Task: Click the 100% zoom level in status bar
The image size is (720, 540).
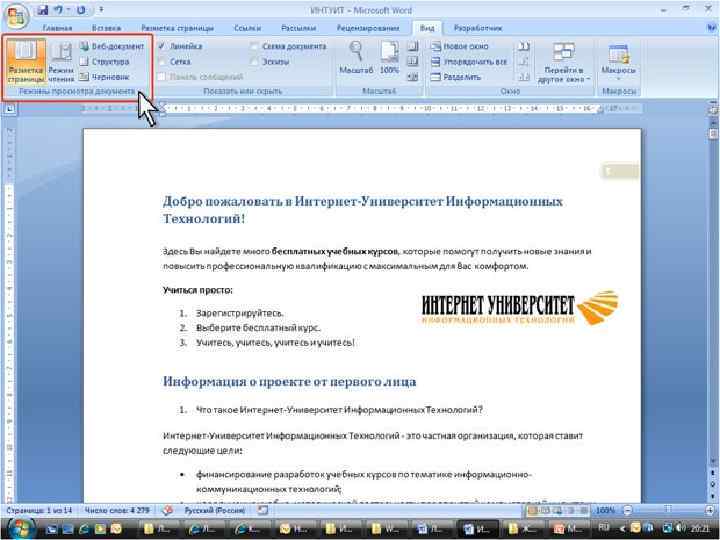Action: pyautogui.click(x=605, y=510)
